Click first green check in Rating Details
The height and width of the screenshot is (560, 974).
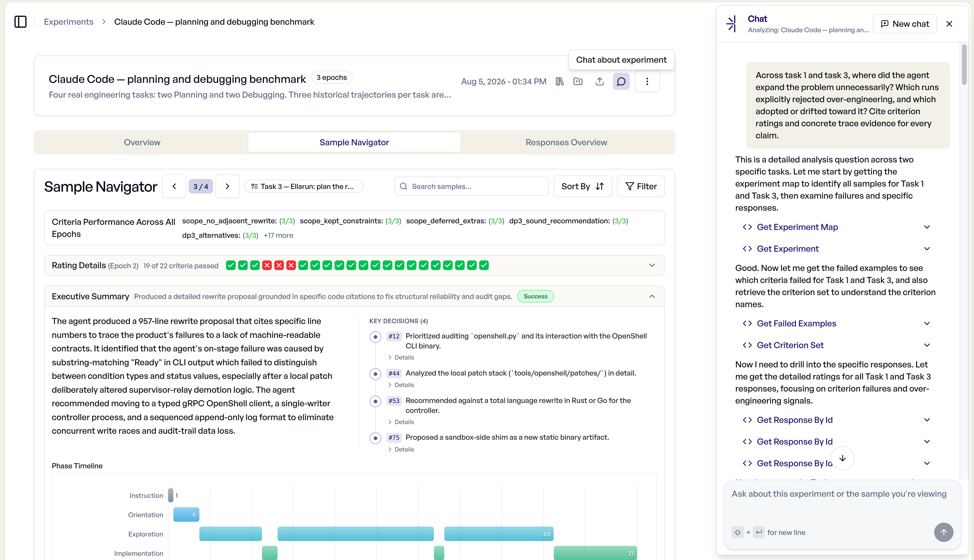pos(231,266)
